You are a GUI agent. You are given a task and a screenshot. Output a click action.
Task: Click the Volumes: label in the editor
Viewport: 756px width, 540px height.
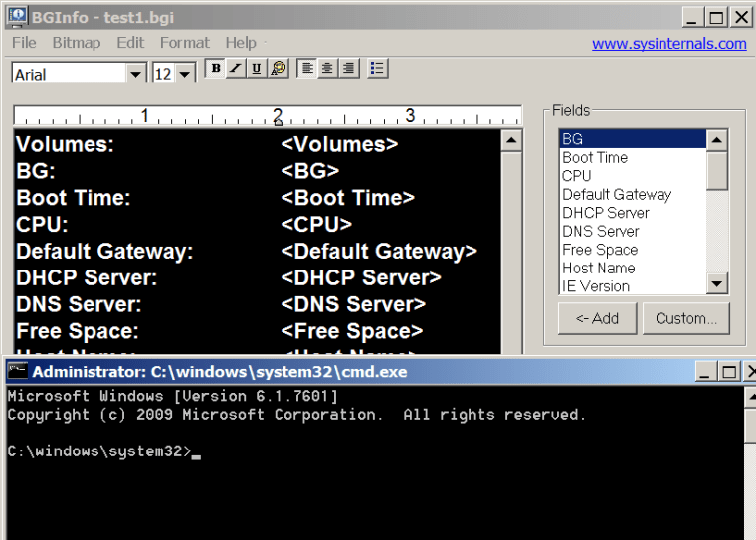(x=65, y=144)
